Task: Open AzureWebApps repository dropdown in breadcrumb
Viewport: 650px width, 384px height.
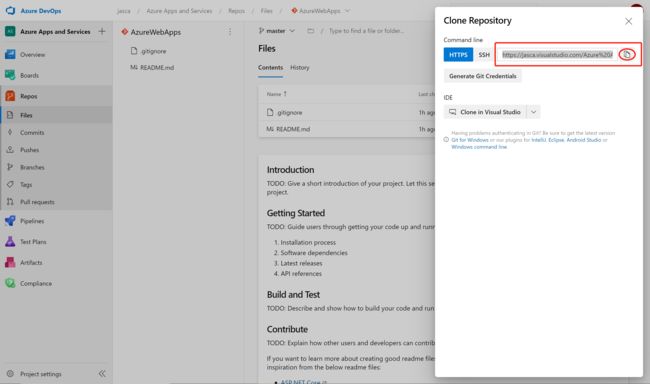Action: pyautogui.click(x=320, y=11)
